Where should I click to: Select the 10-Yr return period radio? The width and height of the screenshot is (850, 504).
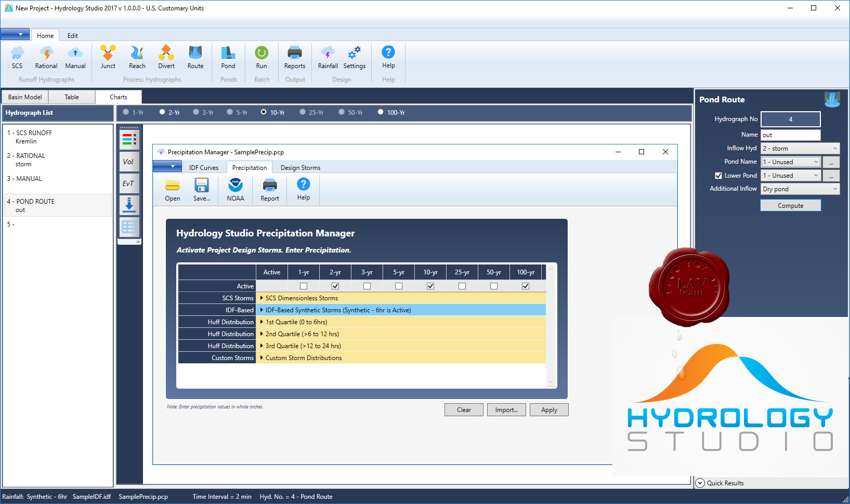[264, 112]
